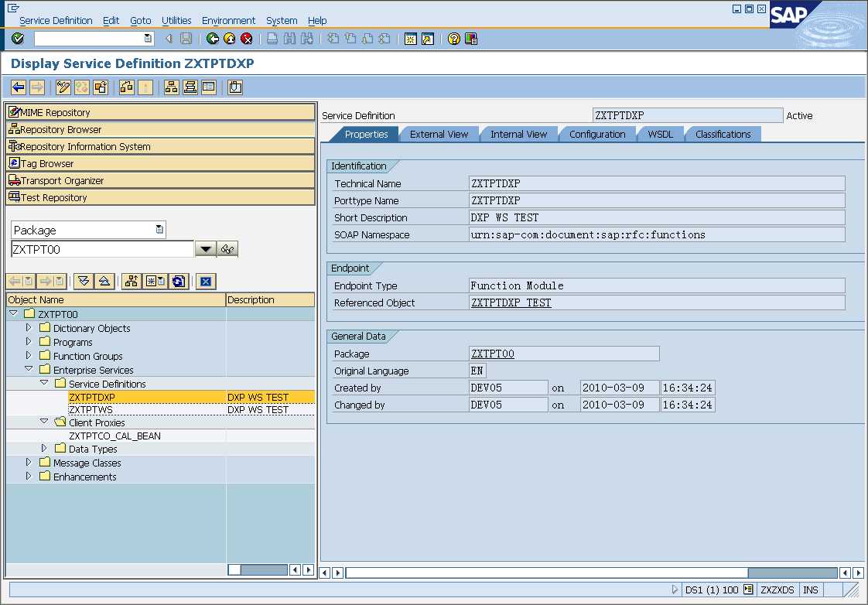Click the Find binoculars icon
Viewport: 868px width, 605px height.
289,38
